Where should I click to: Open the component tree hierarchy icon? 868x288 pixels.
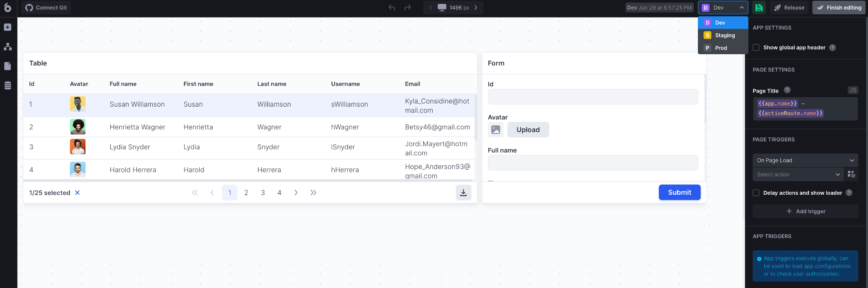click(x=7, y=47)
